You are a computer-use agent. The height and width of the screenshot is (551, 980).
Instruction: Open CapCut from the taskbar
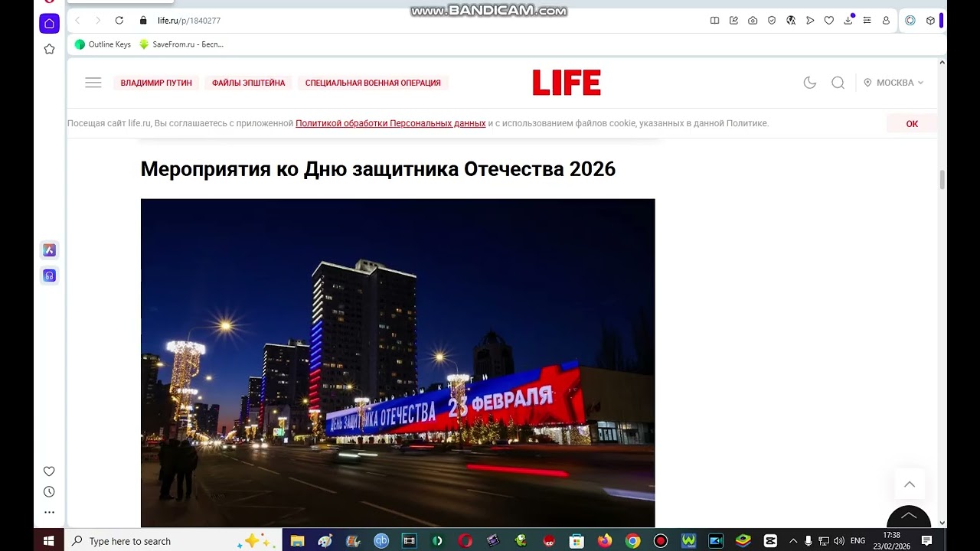tap(770, 540)
